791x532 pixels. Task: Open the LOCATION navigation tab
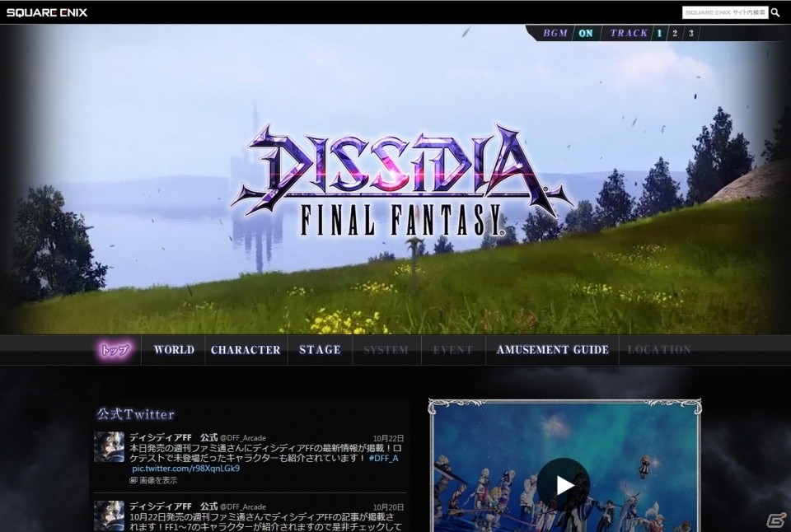659,349
